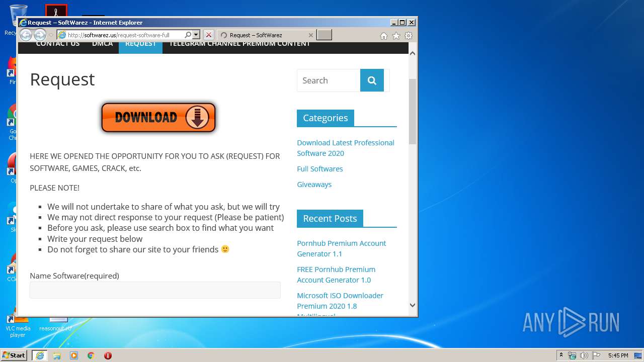The height and width of the screenshot is (362, 644).
Task: Maximize the Internet Explorer window
Action: click(x=402, y=23)
